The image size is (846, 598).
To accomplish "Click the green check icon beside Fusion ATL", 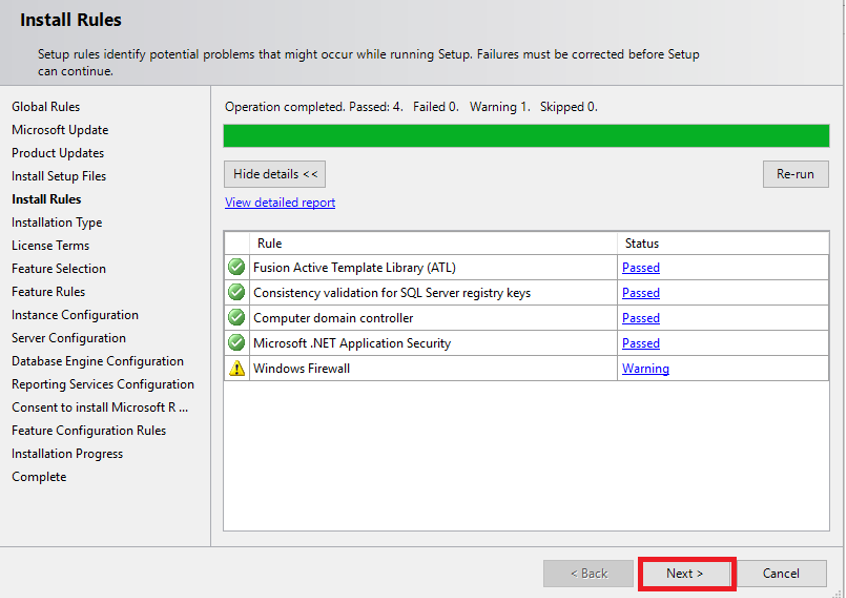I will [x=237, y=267].
